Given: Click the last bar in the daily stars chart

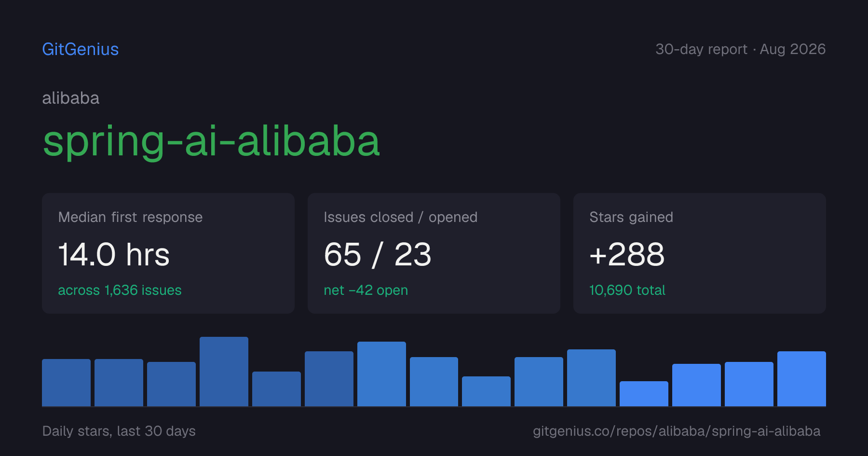Looking at the screenshot, I should pos(801,379).
